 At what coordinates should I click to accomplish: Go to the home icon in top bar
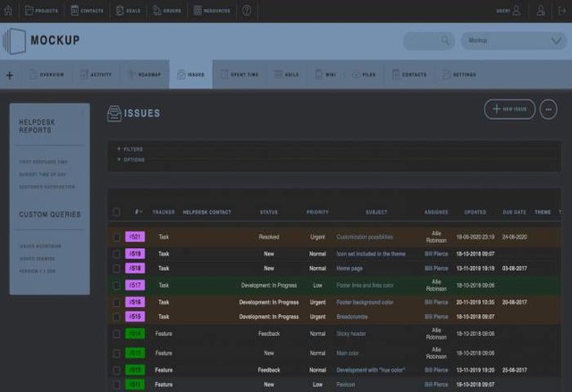tap(8, 11)
